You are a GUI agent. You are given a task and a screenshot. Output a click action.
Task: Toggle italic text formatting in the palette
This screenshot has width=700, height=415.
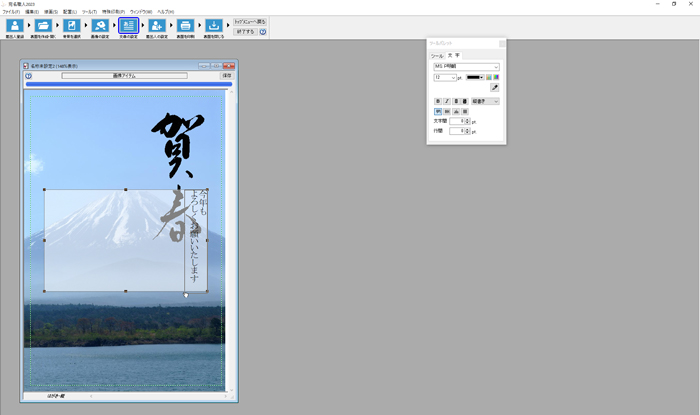click(x=446, y=101)
